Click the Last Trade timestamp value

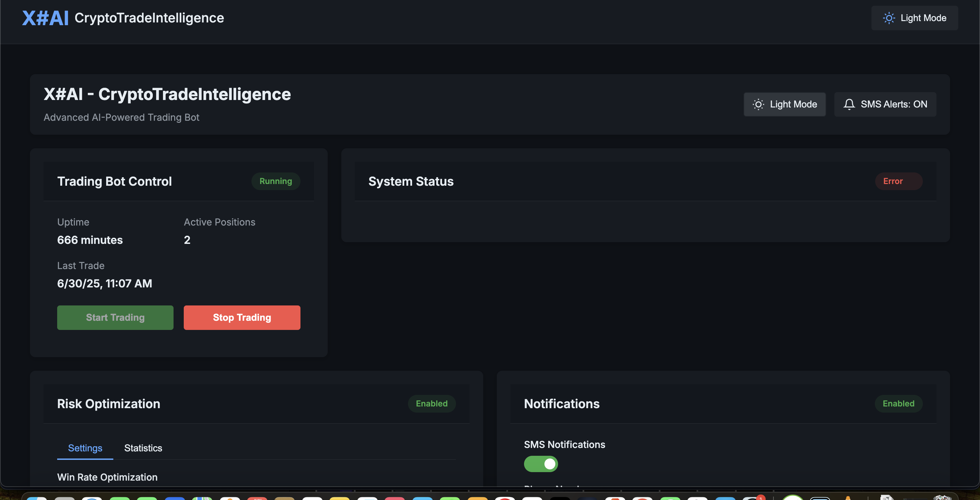tap(104, 283)
